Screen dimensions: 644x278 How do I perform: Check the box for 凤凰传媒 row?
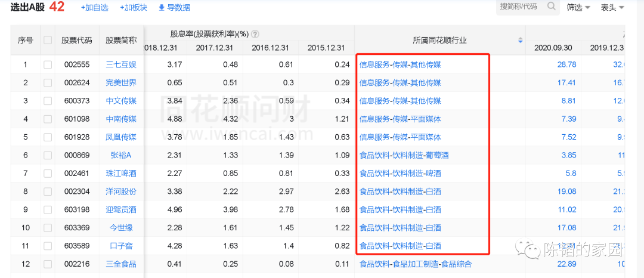(48, 137)
